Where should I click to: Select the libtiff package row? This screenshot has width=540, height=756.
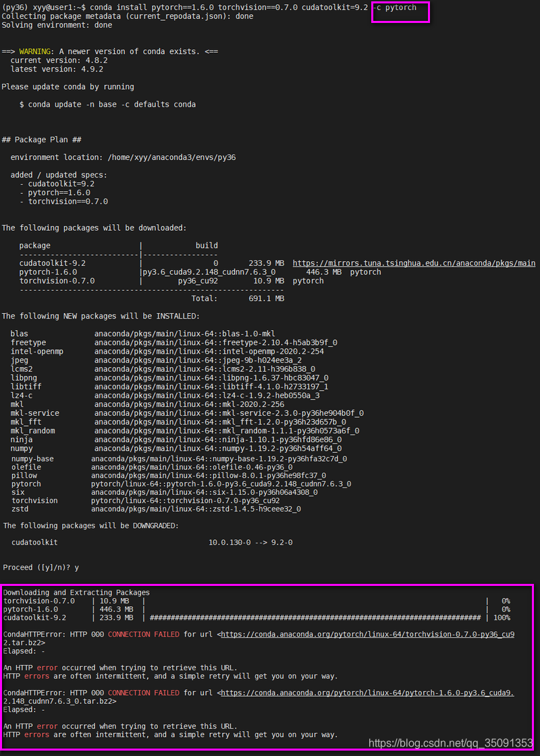point(169,386)
